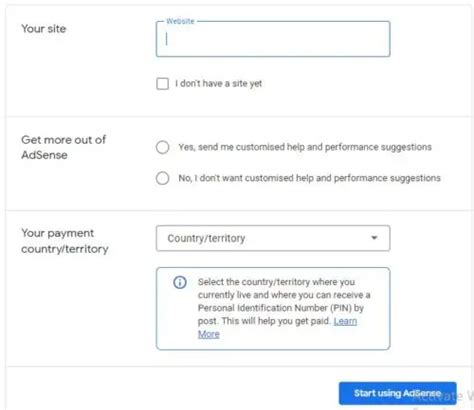Screen dimensions: 474x410
Task: Click the Country/territory dropdown caret arrow
Action: point(374,238)
